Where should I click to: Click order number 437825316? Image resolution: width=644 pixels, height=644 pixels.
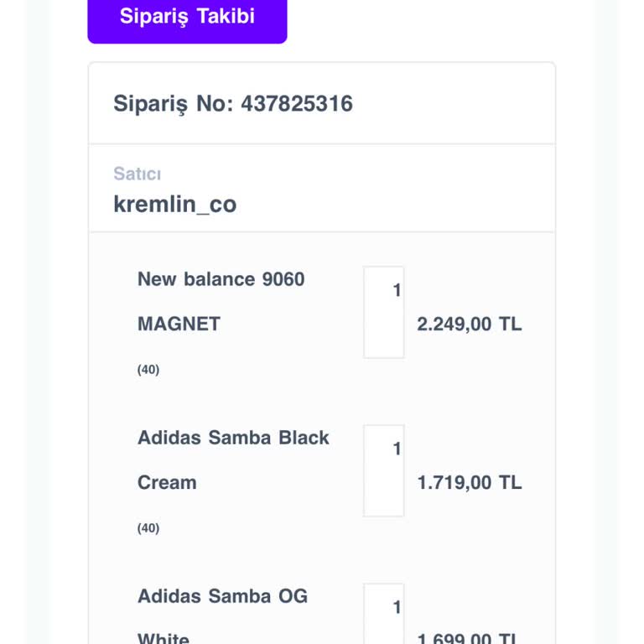click(297, 104)
